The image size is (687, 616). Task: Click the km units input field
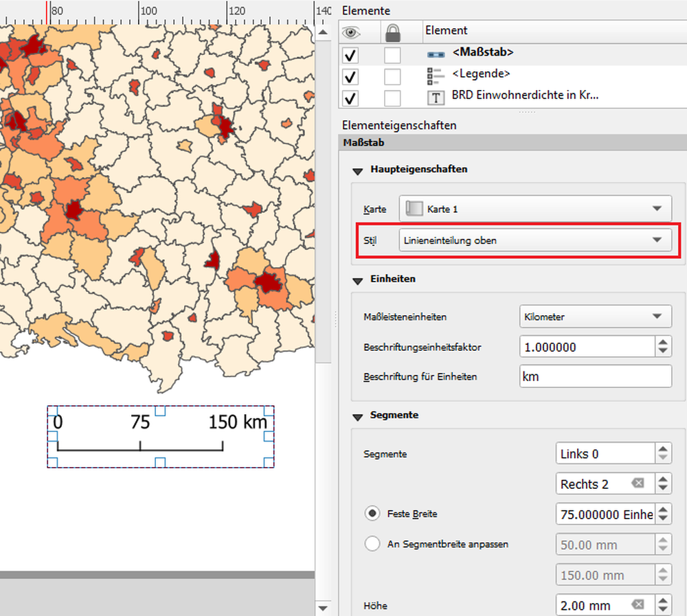pyautogui.click(x=595, y=376)
